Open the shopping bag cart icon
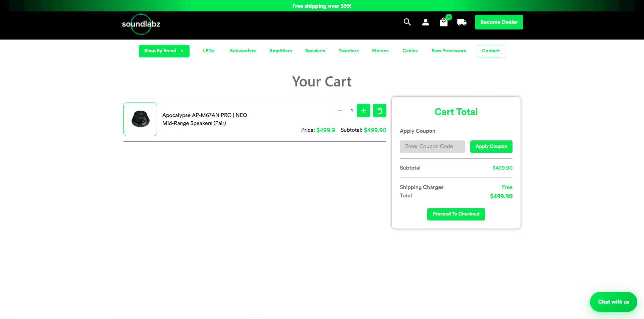The height and width of the screenshot is (319, 644). [444, 22]
